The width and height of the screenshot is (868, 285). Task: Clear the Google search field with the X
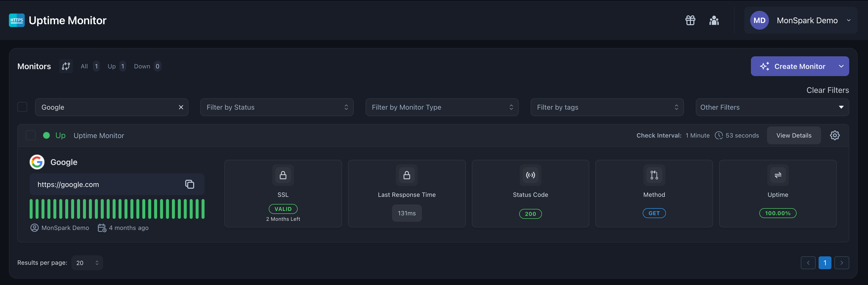[x=181, y=107]
